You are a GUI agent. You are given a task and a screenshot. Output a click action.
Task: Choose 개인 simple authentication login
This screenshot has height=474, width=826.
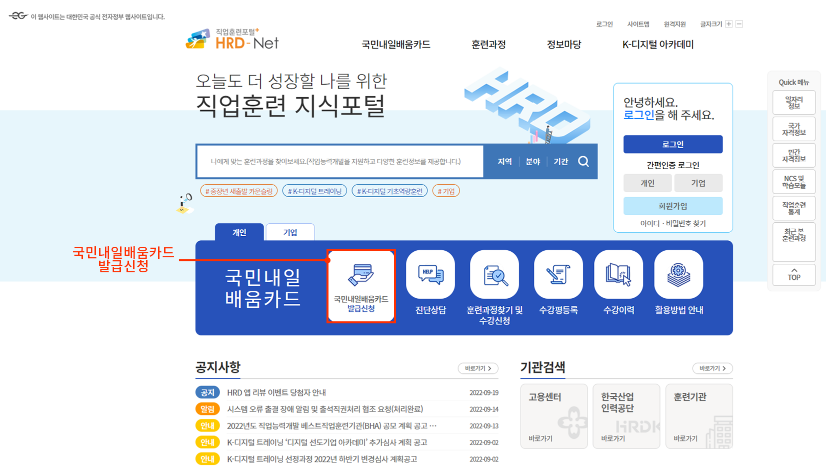tap(647, 183)
